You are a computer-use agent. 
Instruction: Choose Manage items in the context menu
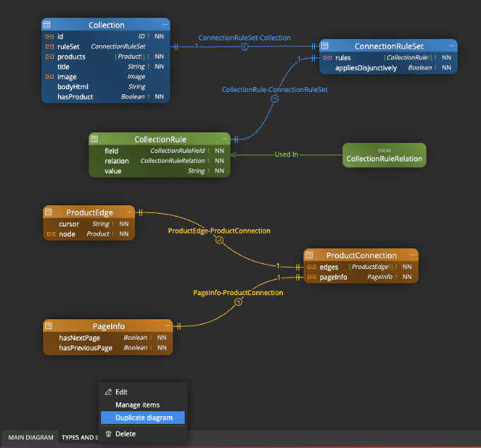[x=143, y=405]
